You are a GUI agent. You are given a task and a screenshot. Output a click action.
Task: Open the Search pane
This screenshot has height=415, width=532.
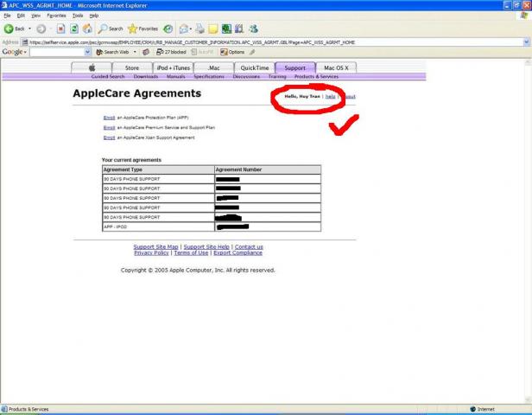(x=111, y=29)
